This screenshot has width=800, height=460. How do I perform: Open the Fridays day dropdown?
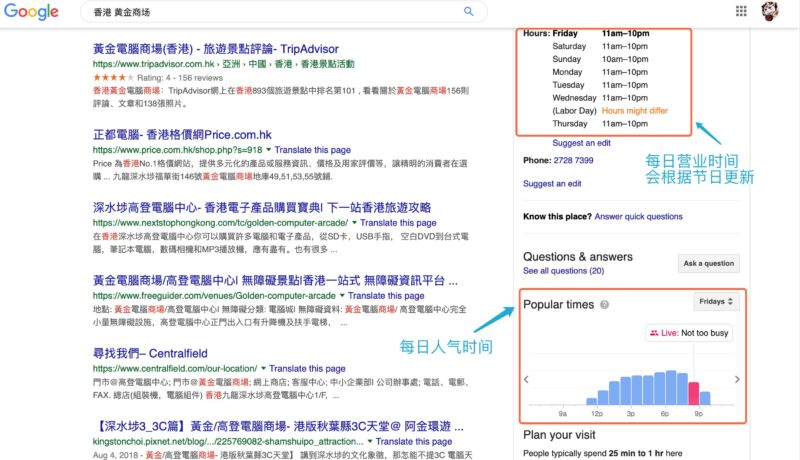coord(716,301)
